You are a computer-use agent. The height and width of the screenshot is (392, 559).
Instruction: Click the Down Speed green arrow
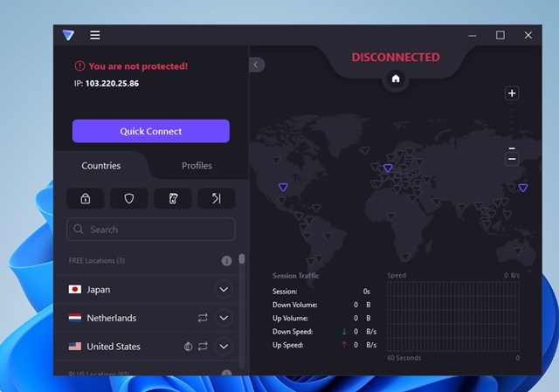tap(344, 332)
